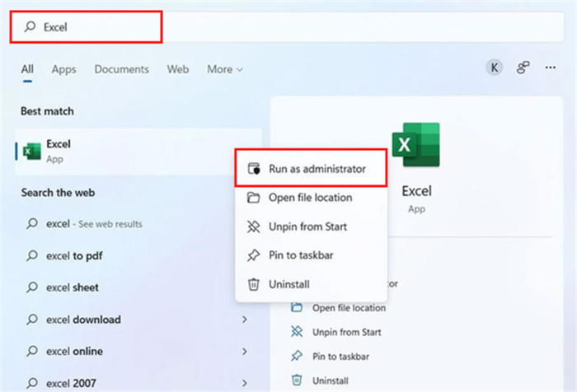577x392 pixels.
Task: Expand arrow beside excel download
Action: [245, 320]
